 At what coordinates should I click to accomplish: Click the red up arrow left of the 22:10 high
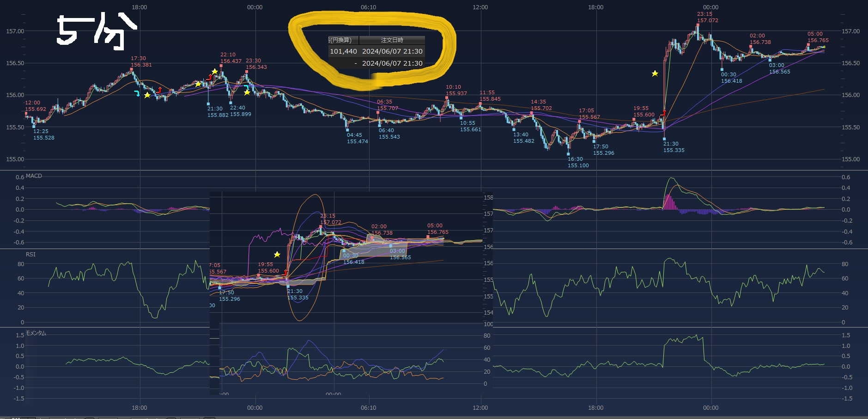click(209, 78)
